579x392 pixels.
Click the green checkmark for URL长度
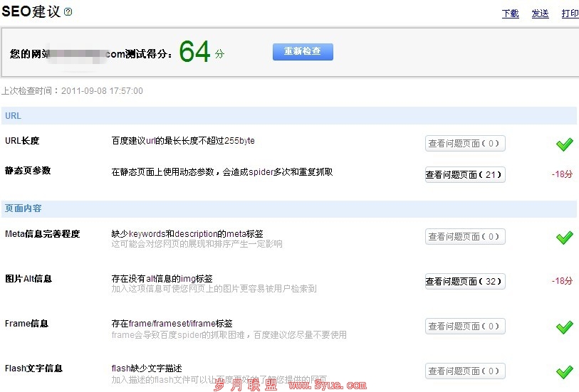click(x=564, y=144)
